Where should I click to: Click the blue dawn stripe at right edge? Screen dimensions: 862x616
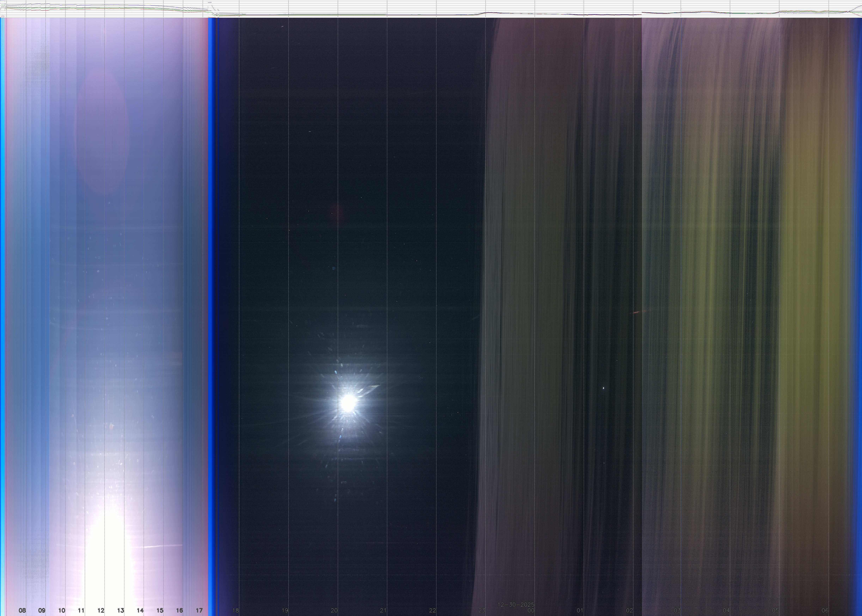point(857,303)
